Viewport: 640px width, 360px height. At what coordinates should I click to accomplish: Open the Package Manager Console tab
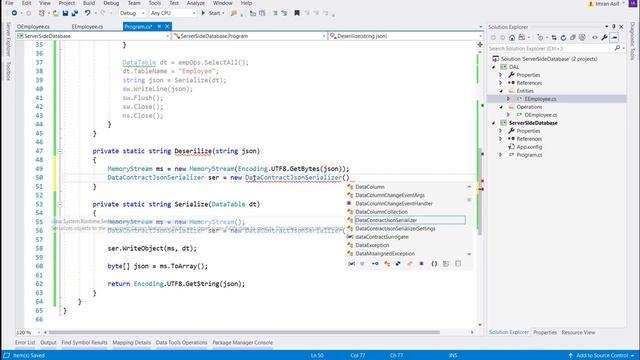click(x=242, y=342)
